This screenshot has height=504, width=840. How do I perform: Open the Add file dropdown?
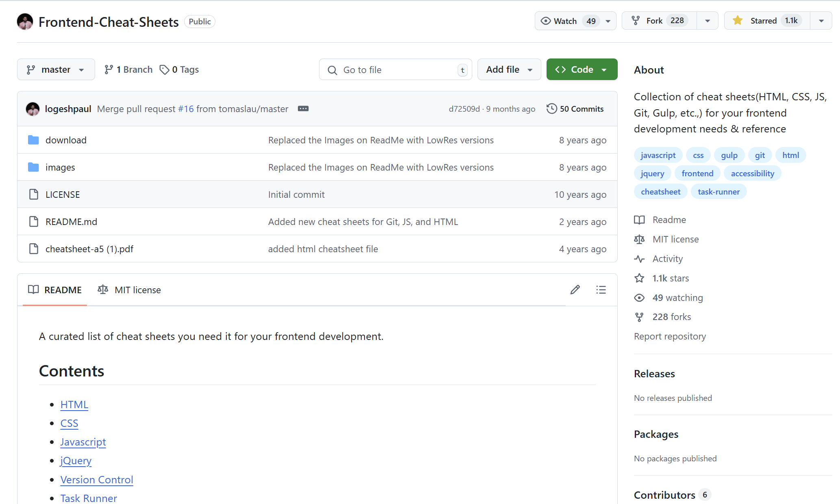pos(509,69)
